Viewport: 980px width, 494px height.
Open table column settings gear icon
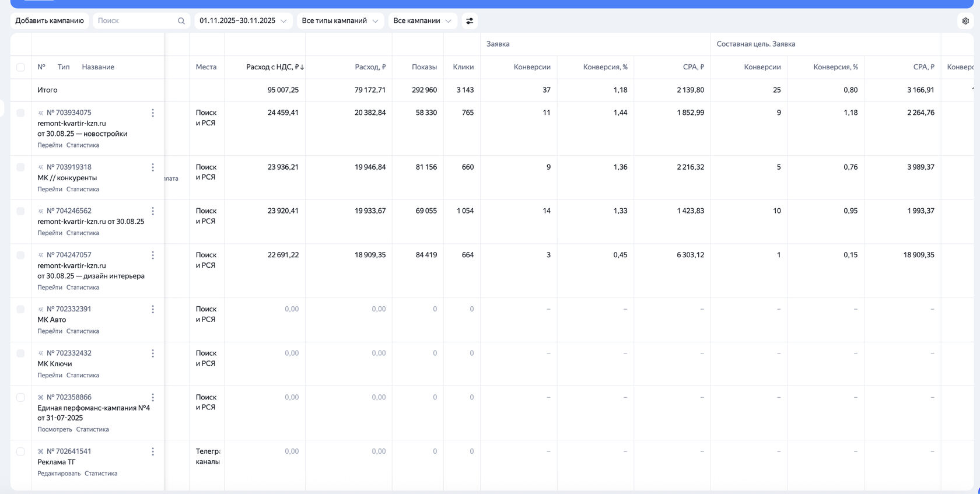pyautogui.click(x=965, y=21)
